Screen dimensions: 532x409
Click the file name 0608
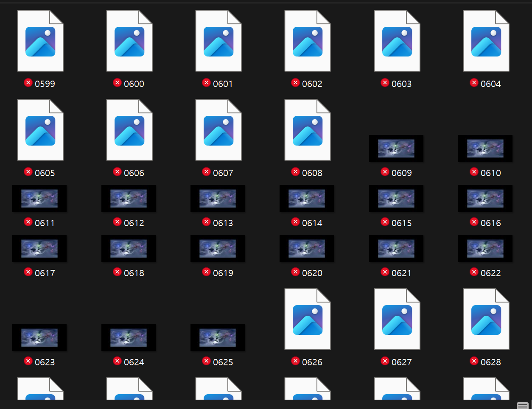click(312, 173)
